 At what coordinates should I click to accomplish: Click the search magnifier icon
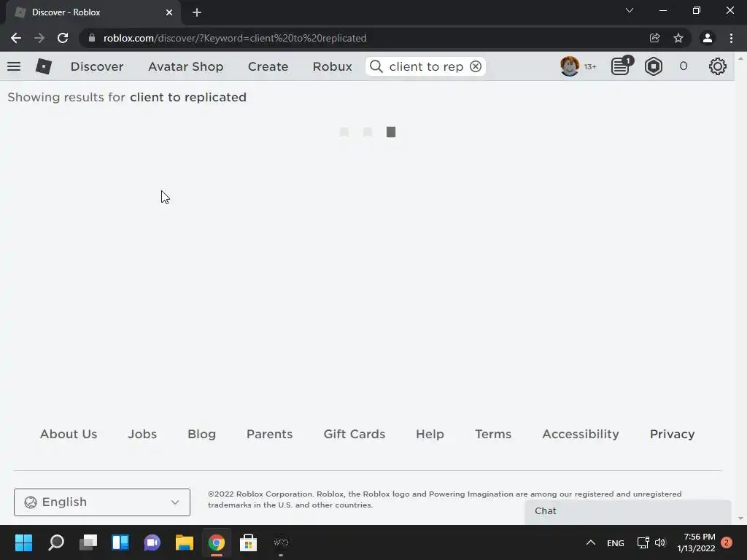coord(376,66)
